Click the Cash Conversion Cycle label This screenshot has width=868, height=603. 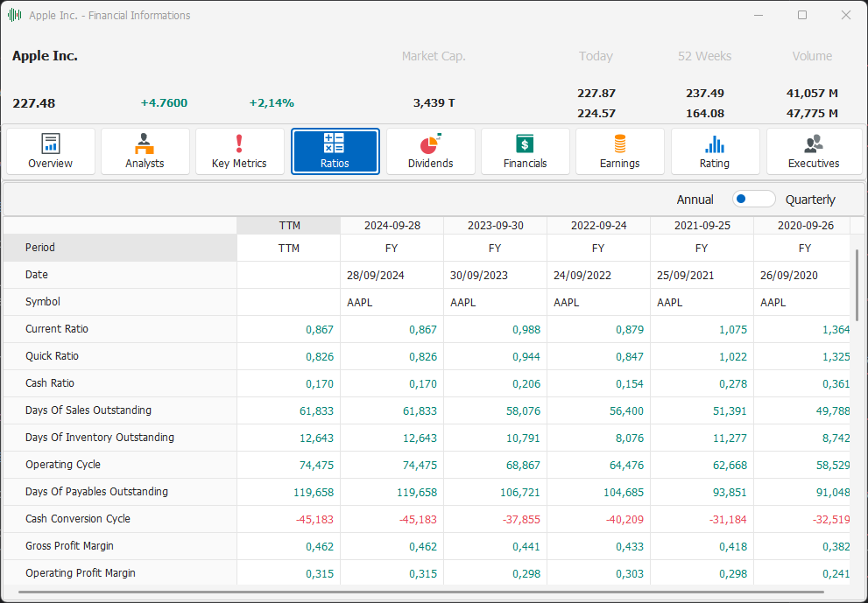(x=78, y=518)
